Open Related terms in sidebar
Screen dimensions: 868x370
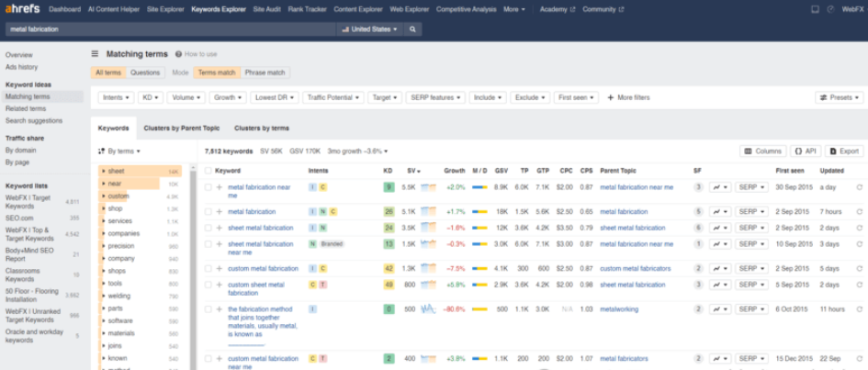[26, 109]
